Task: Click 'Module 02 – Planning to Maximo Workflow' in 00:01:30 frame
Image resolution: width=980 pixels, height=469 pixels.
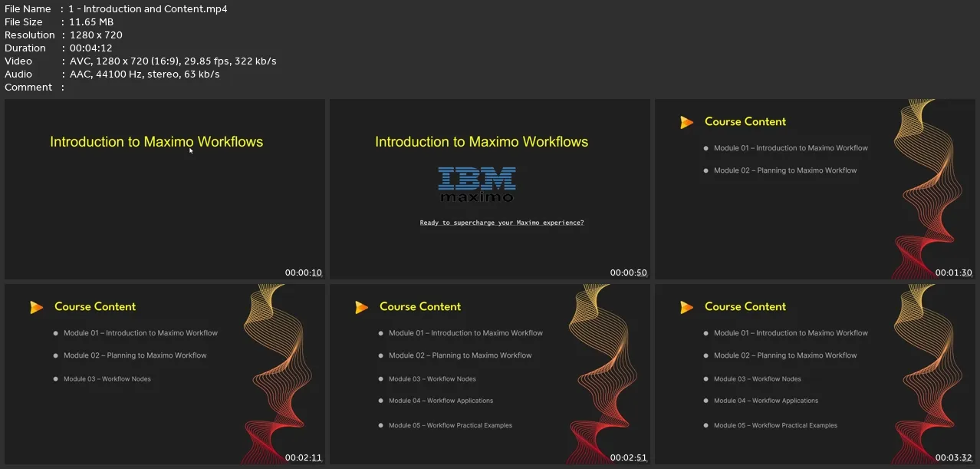Action: [785, 170]
